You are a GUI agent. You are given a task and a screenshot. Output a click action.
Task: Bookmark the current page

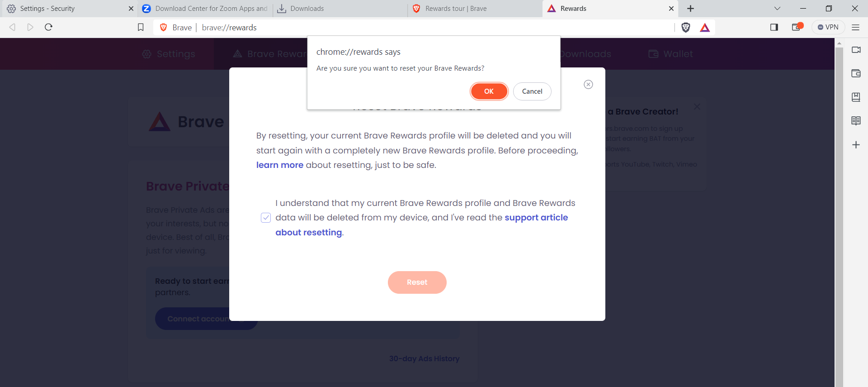(141, 27)
